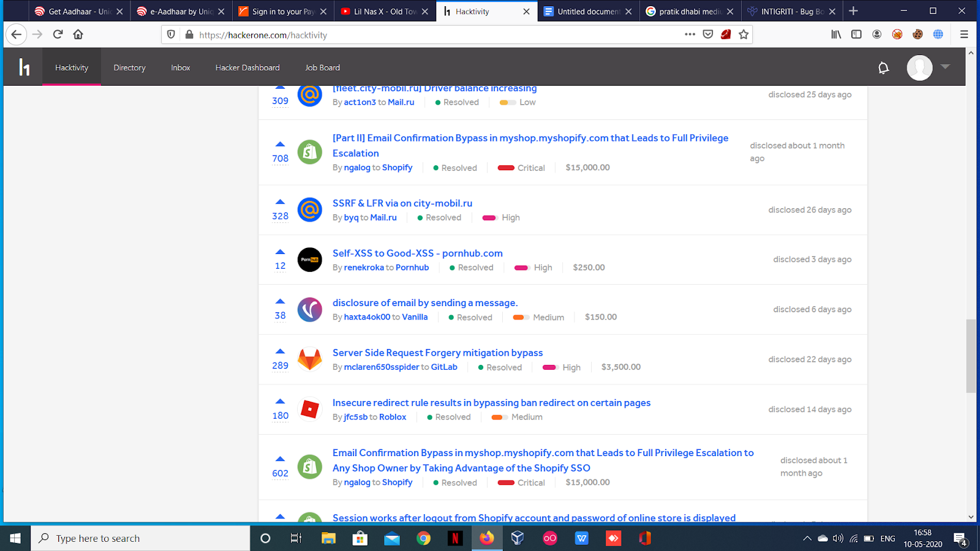Open the Job Board page

(322, 67)
